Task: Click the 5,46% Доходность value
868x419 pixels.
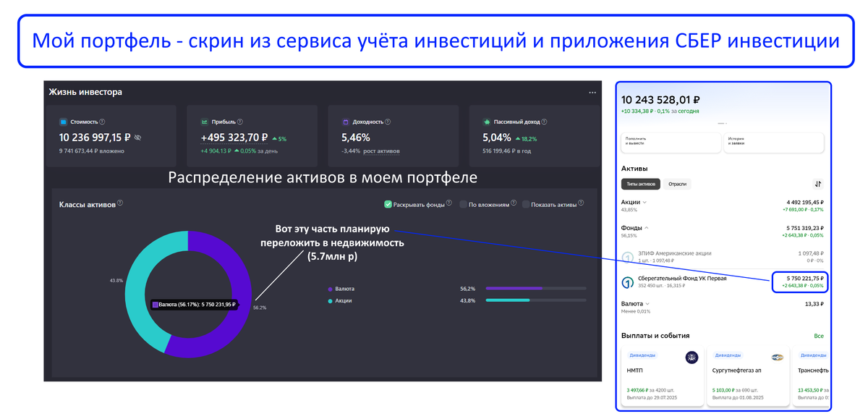Action: coord(356,137)
